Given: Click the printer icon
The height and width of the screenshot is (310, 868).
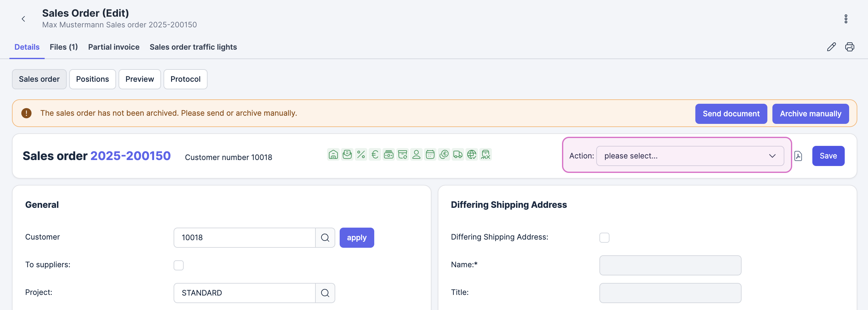Looking at the screenshot, I should [849, 47].
